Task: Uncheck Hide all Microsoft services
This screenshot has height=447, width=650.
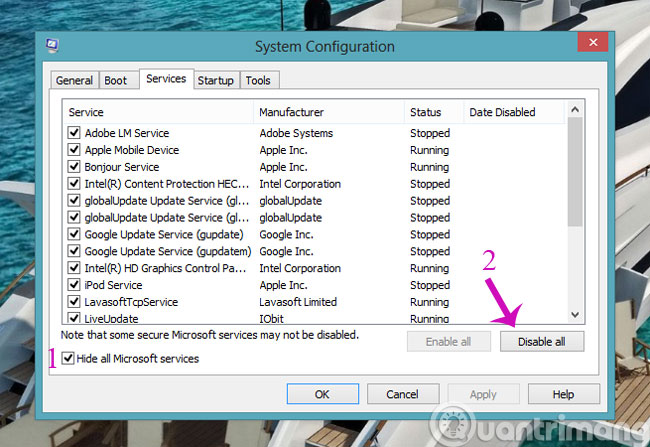Action: click(x=68, y=358)
